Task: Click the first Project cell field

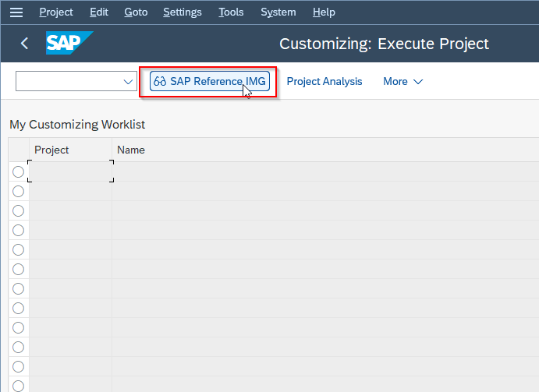Action: 70,171
